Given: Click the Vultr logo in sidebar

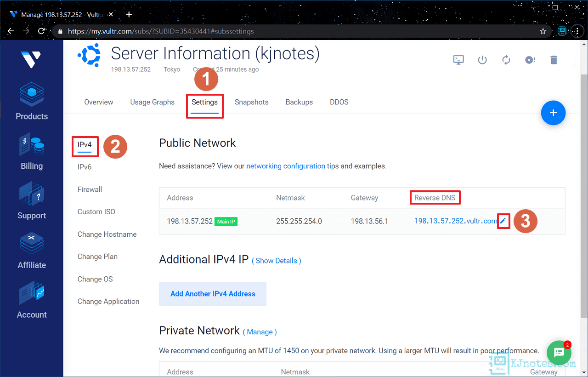Looking at the screenshot, I should (31, 59).
